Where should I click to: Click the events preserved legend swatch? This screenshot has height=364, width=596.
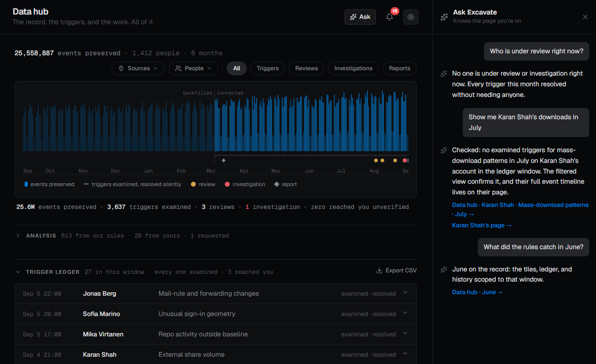pyautogui.click(x=26, y=184)
